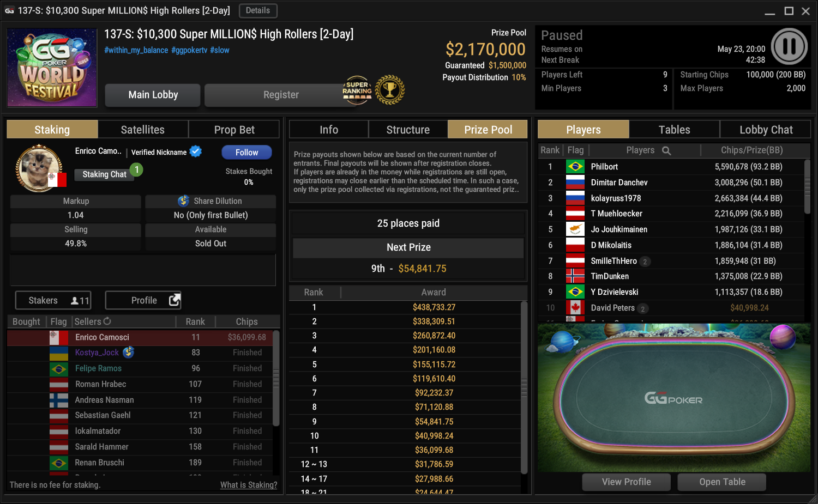Click the Share Dilution coin icon
Image resolution: width=818 pixels, height=504 pixels.
pyautogui.click(x=184, y=201)
